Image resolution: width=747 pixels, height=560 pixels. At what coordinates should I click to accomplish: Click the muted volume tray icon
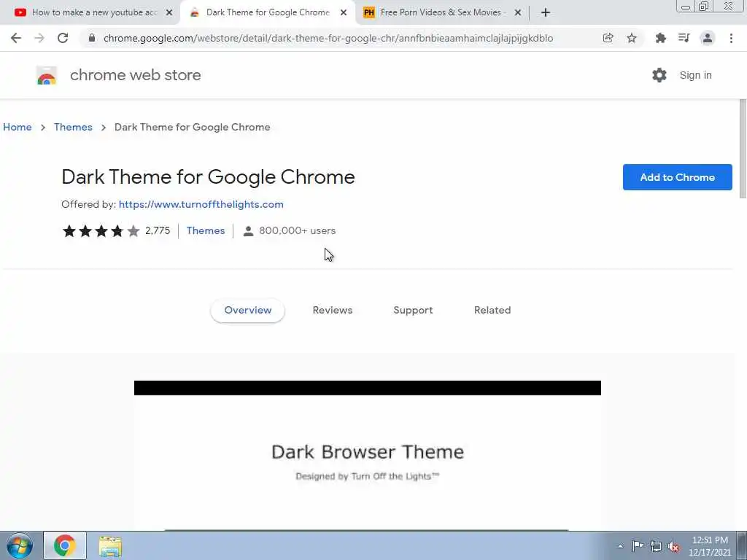tap(673, 546)
